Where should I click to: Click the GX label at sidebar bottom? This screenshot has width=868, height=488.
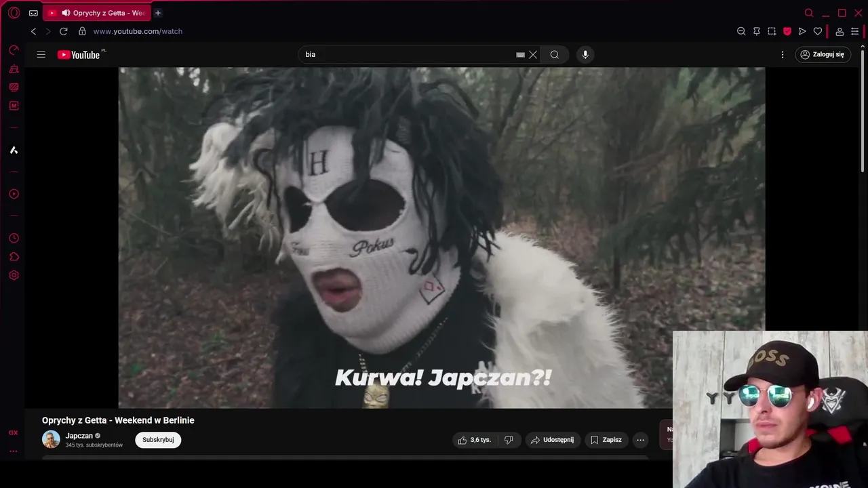[x=14, y=433]
